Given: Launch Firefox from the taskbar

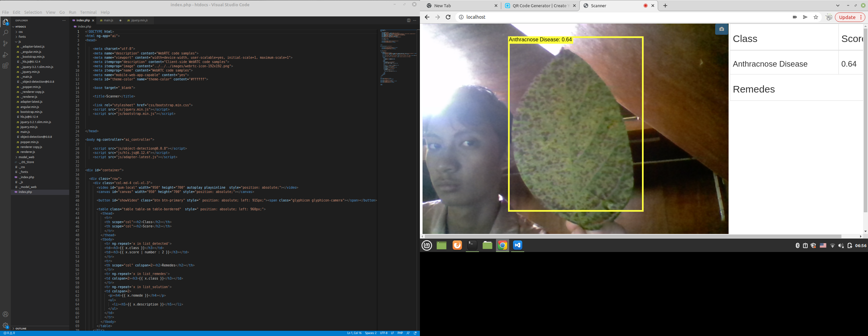Looking at the screenshot, I should pyautogui.click(x=457, y=245).
